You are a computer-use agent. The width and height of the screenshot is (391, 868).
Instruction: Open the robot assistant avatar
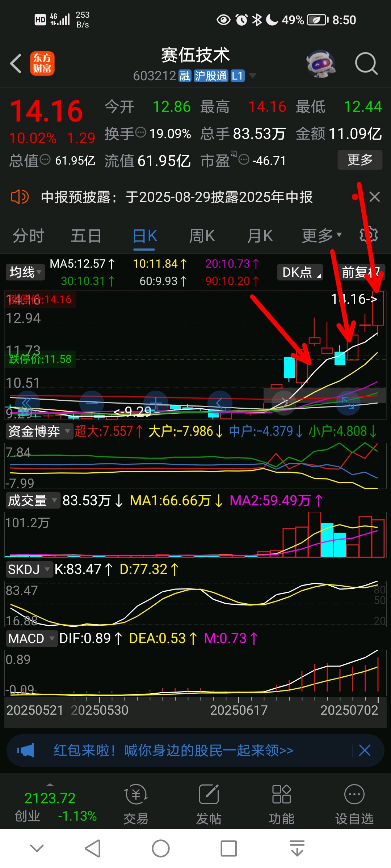pyautogui.click(x=321, y=64)
